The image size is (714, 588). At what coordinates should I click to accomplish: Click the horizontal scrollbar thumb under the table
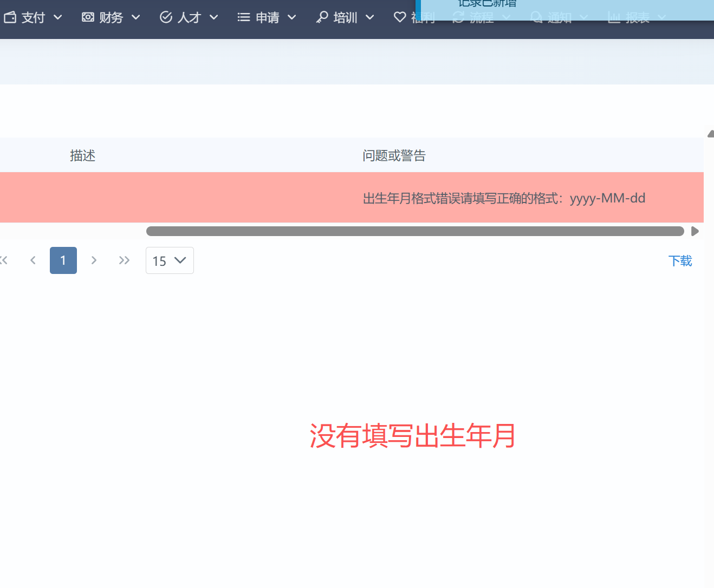(x=415, y=231)
